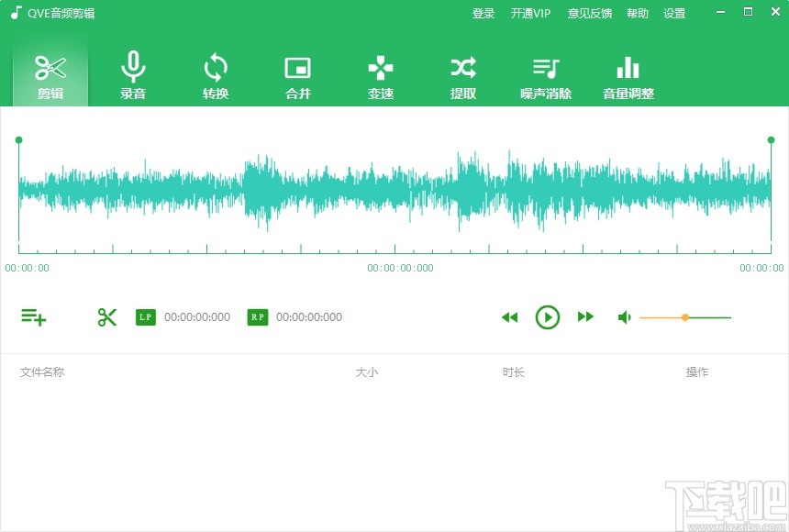Click the timeline ruler under the waveform
Viewport: 789px width, 532px height.
tap(395, 249)
